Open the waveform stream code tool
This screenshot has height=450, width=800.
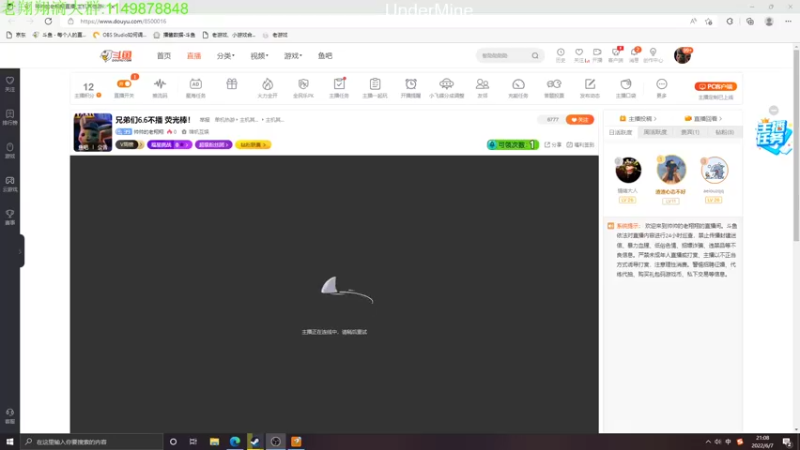tap(160, 87)
